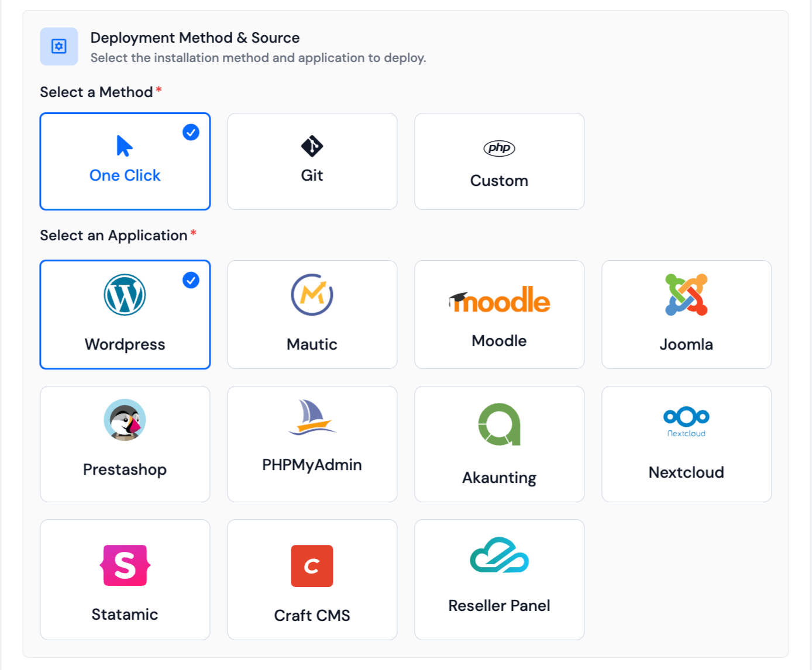Click the PHPMyAdmin sailboat icon
Viewport: 812px width, 670px height.
point(312,420)
